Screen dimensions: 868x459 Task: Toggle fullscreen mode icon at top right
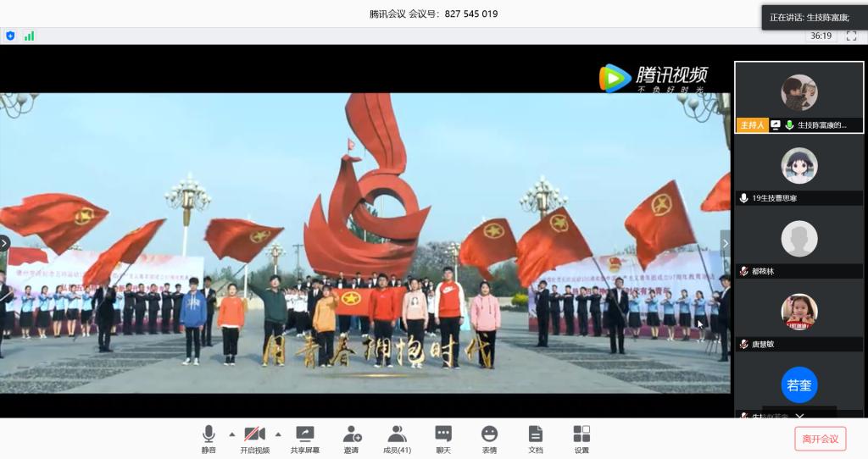point(851,36)
